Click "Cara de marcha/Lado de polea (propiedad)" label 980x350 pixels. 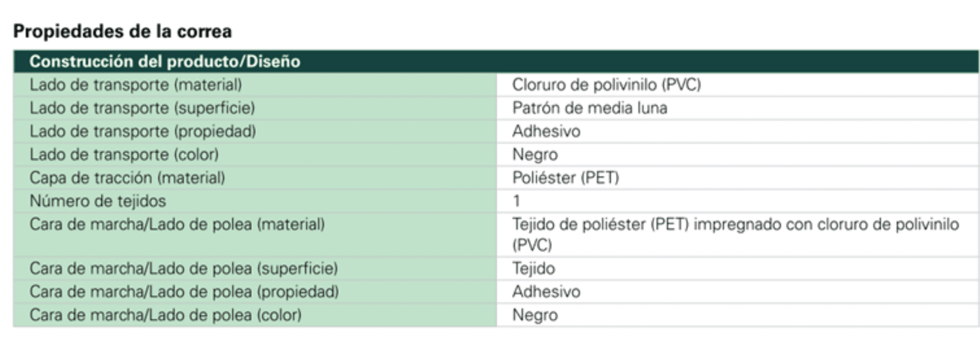184,291
